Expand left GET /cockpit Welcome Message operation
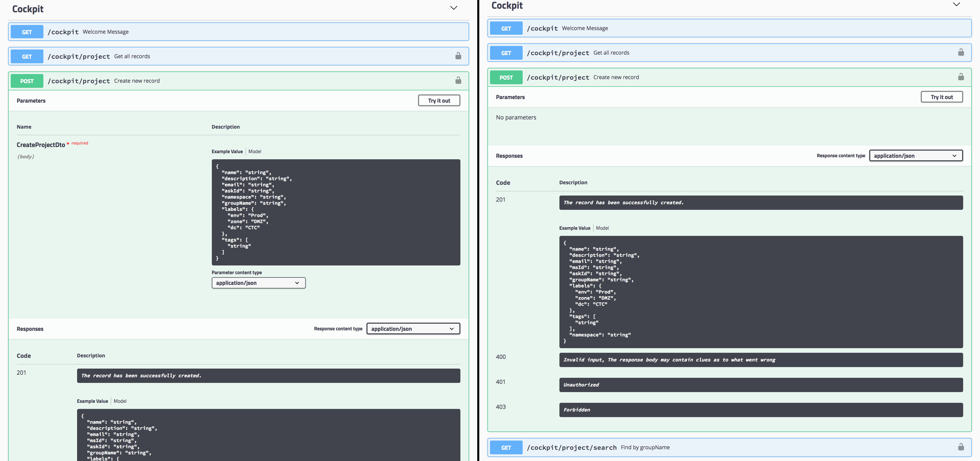This screenshot has height=461, width=980. pos(239,32)
